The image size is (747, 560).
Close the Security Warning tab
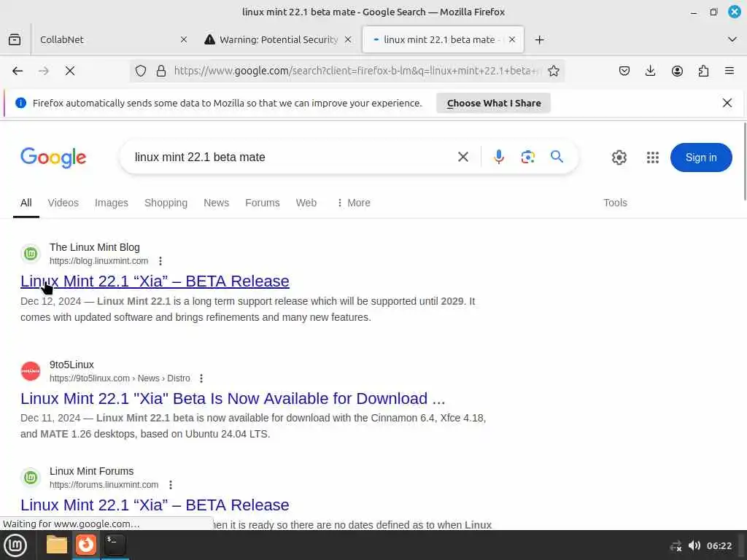coord(348,39)
